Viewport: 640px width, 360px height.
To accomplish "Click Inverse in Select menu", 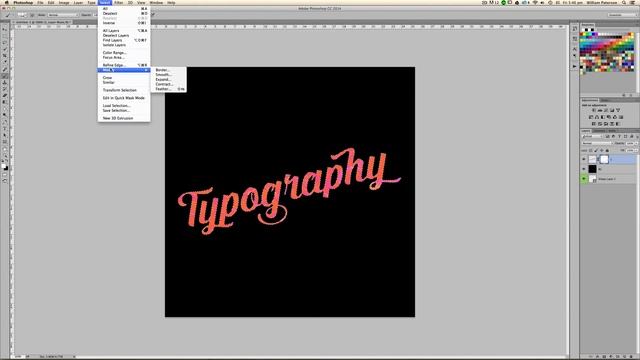I will (x=124, y=23).
